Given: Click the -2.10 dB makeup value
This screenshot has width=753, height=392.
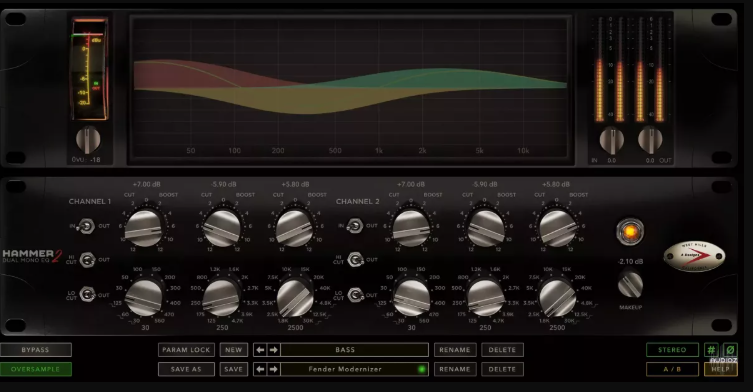Looking at the screenshot, I should pos(630,261).
